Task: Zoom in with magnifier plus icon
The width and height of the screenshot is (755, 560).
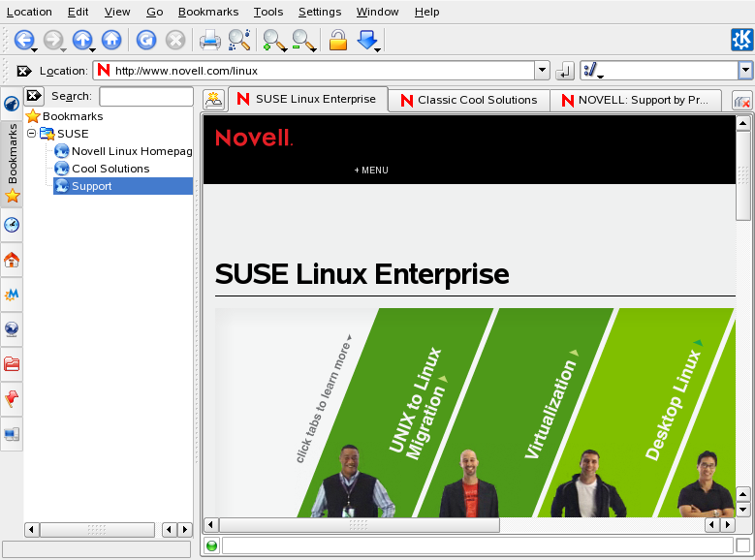Action: (272, 40)
